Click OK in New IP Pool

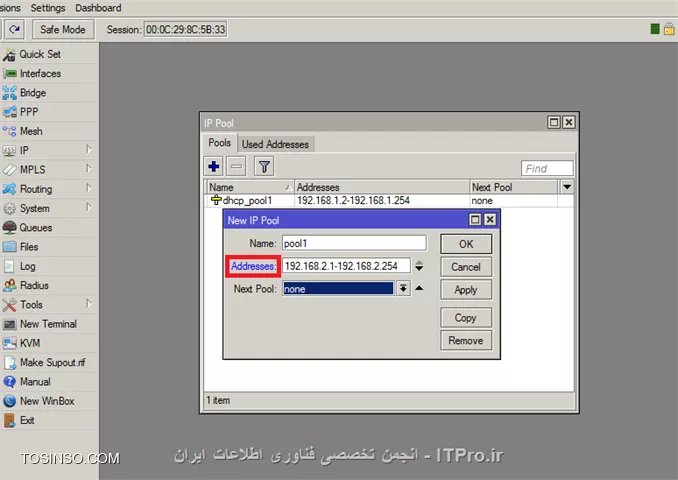pos(466,244)
